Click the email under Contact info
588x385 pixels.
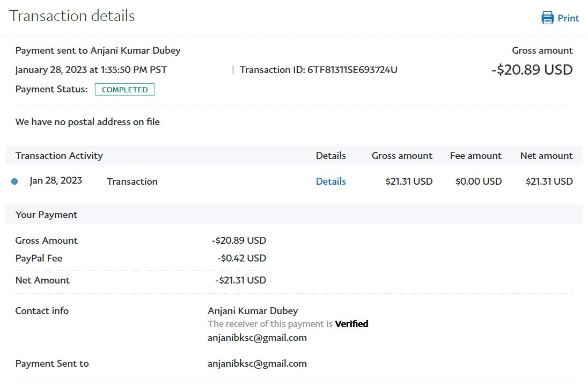pyautogui.click(x=257, y=338)
